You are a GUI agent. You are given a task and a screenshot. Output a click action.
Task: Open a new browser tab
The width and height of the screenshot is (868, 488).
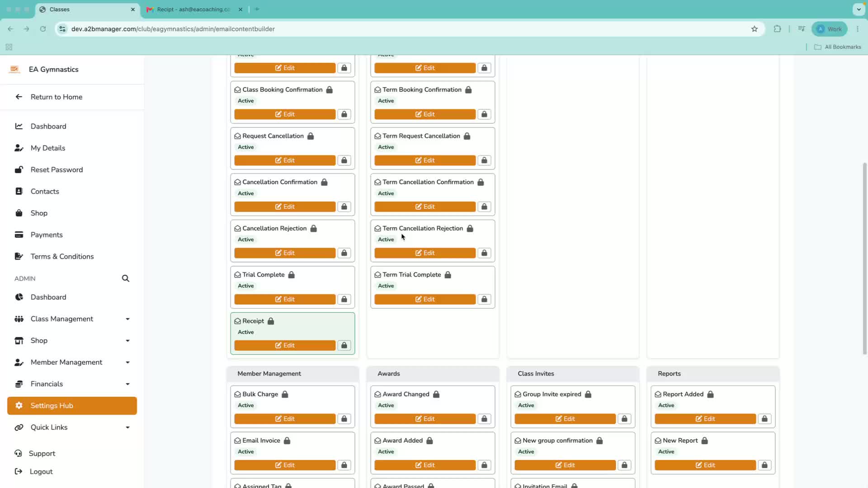[257, 9]
